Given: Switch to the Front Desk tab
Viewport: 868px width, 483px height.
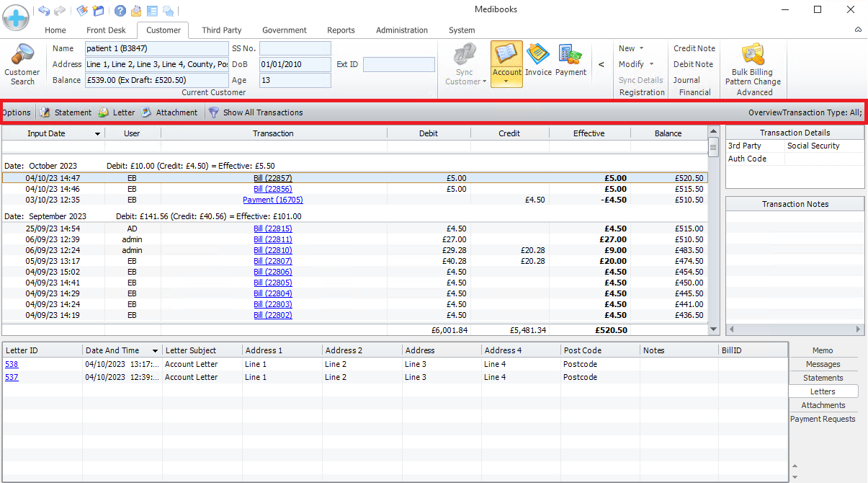Looking at the screenshot, I should pos(106,30).
